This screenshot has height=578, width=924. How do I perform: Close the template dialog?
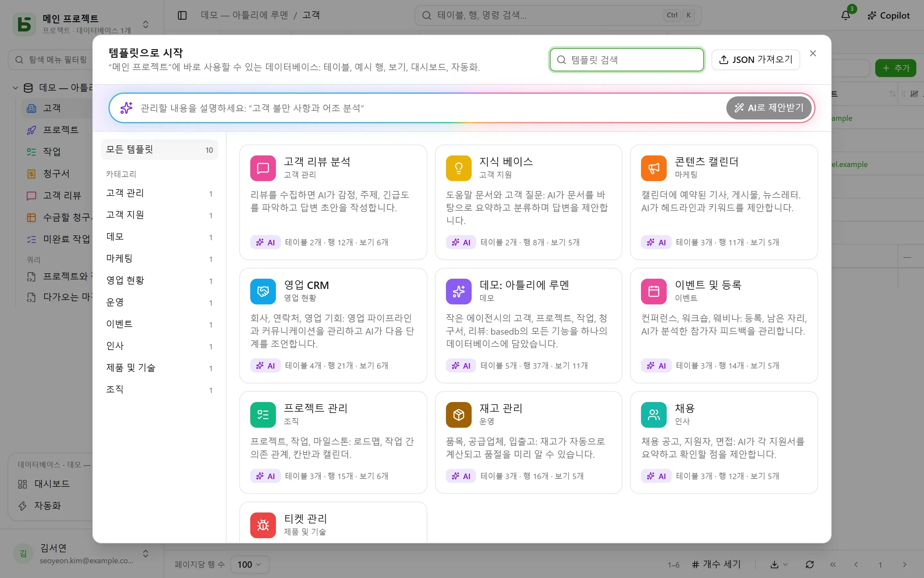coord(813,53)
